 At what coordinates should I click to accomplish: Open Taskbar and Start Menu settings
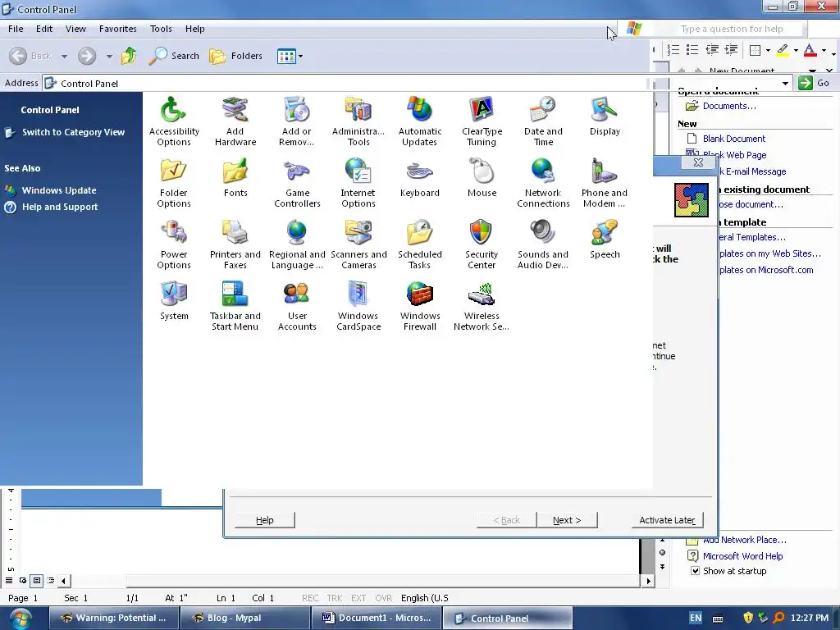[235, 306]
